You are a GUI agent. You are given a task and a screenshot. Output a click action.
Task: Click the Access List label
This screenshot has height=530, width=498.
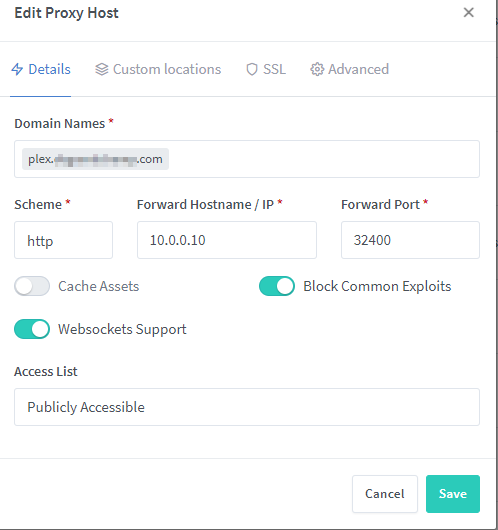[x=46, y=371]
